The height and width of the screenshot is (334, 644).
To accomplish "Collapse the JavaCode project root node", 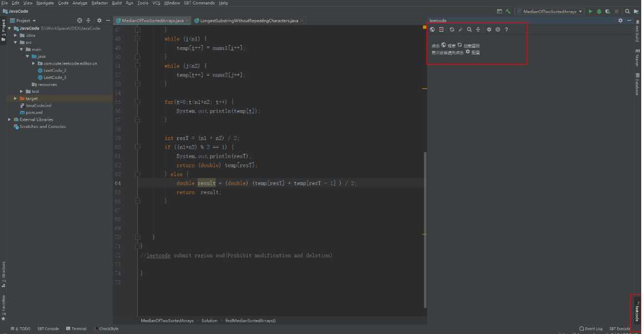I will click(9, 28).
